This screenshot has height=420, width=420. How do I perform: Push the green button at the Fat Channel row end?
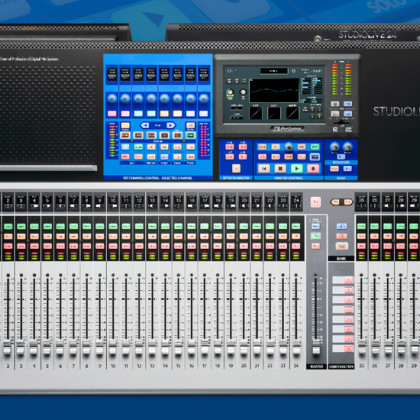(190, 135)
